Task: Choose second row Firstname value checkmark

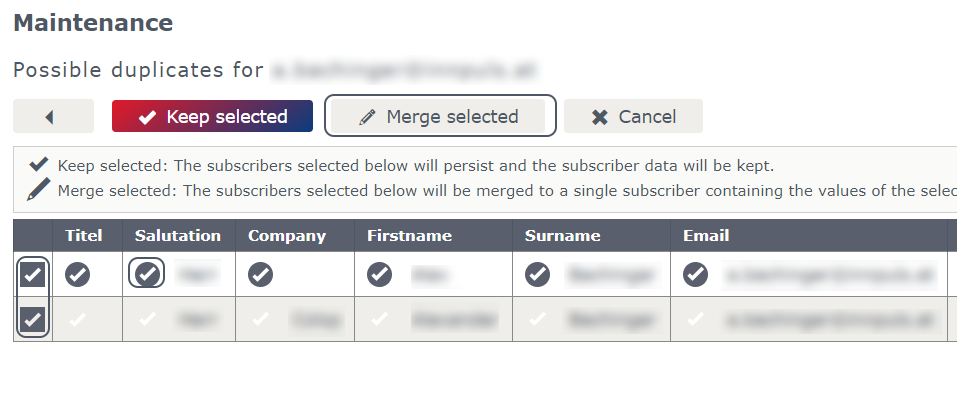Action: 380,319
